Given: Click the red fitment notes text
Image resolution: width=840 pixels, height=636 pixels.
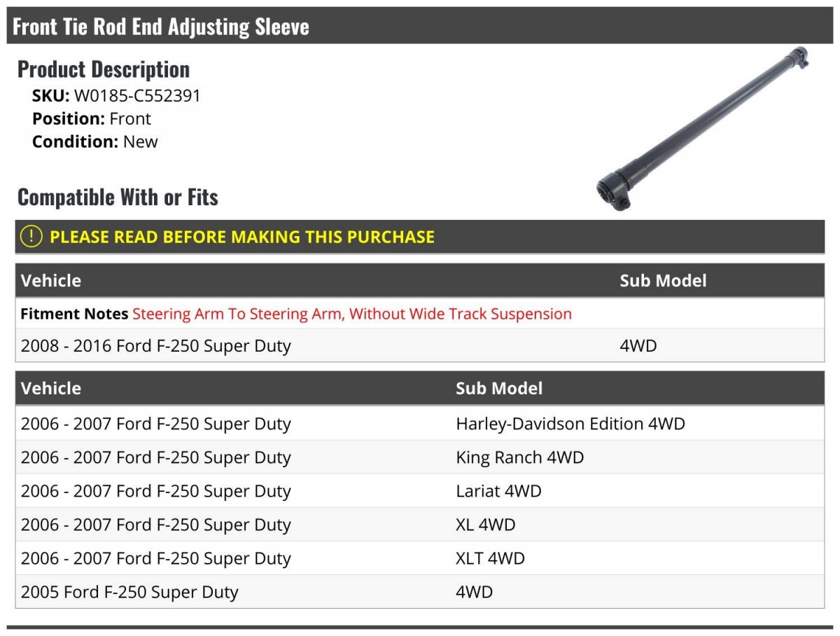Looking at the screenshot, I should click(x=352, y=314).
